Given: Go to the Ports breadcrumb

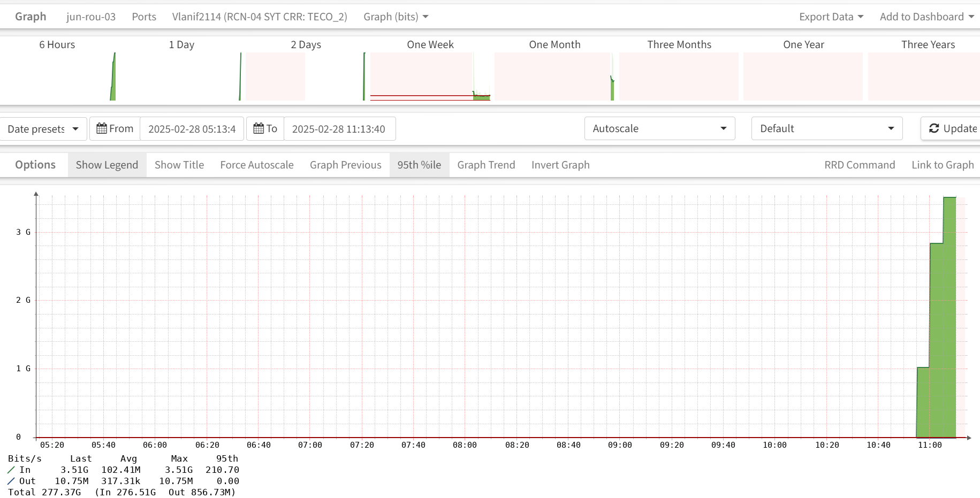Looking at the screenshot, I should pyautogui.click(x=144, y=17).
